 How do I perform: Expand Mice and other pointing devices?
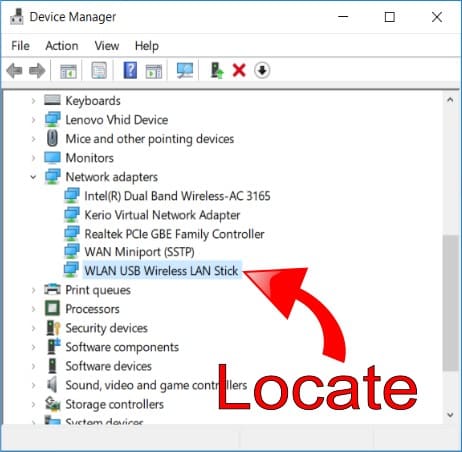point(33,139)
